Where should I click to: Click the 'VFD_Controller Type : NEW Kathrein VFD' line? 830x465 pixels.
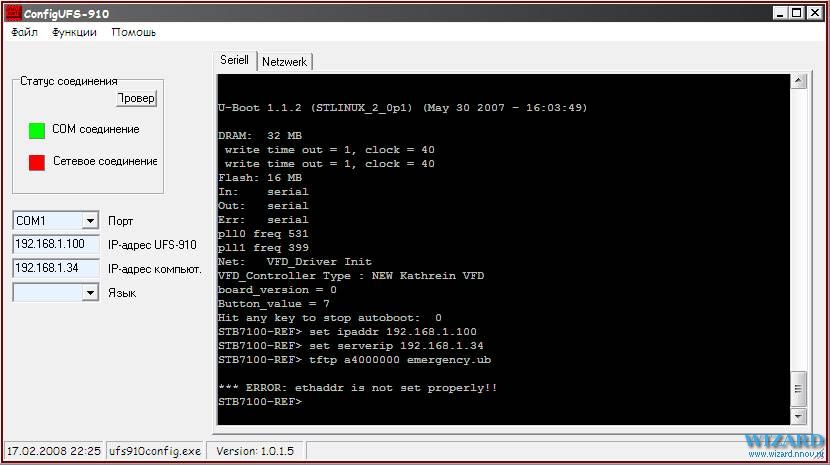click(x=351, y=276)
